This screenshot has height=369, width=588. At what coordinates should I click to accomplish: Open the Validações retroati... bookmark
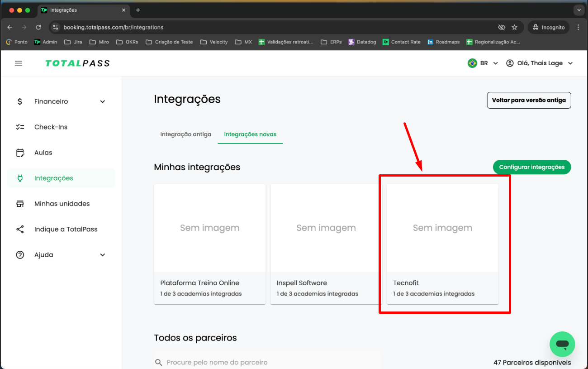coord(286,42)
